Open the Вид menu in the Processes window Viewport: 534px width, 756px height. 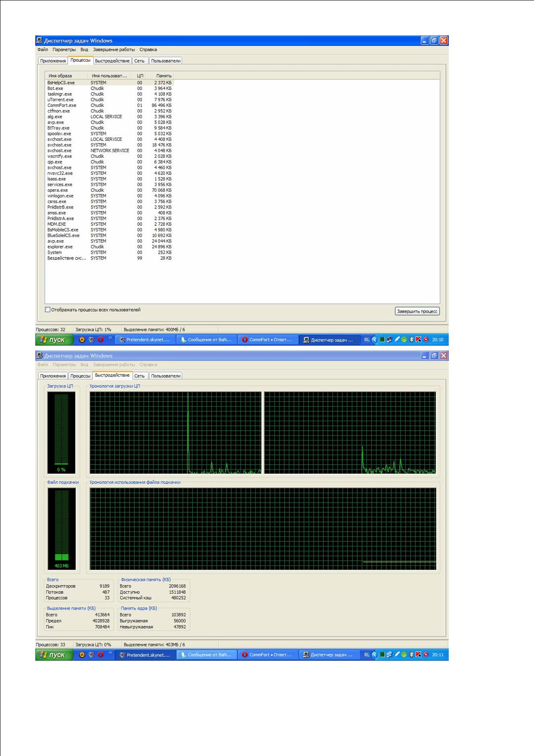(x=84, y=50)
